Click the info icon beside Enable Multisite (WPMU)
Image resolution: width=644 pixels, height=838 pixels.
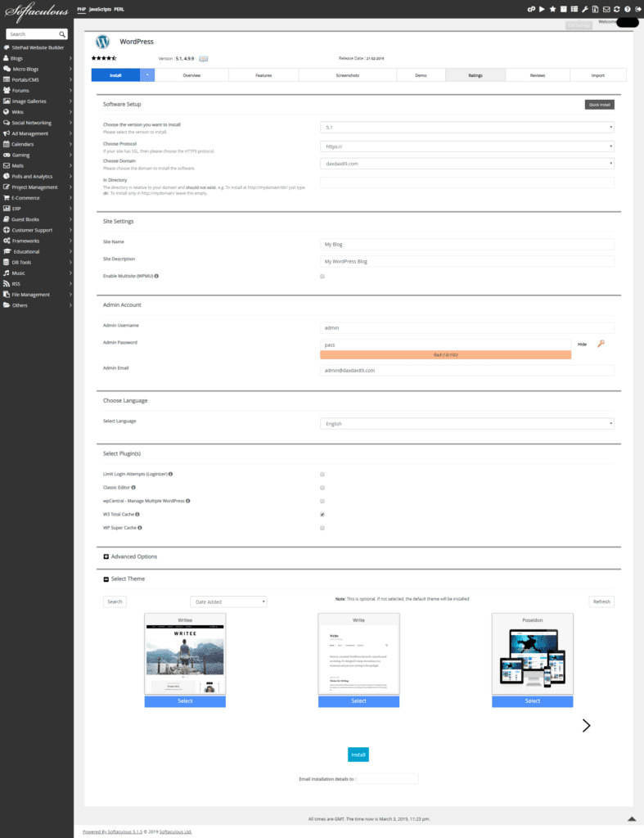click(x=156, y=277)
